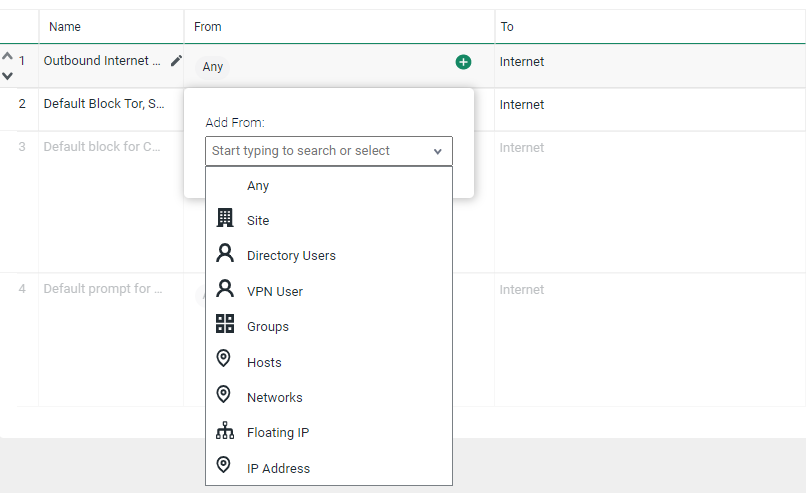The image size is (806, 493).
Task: Move rule 1 up with arrow
Action: pyautogui.click(x=7, y=56)
